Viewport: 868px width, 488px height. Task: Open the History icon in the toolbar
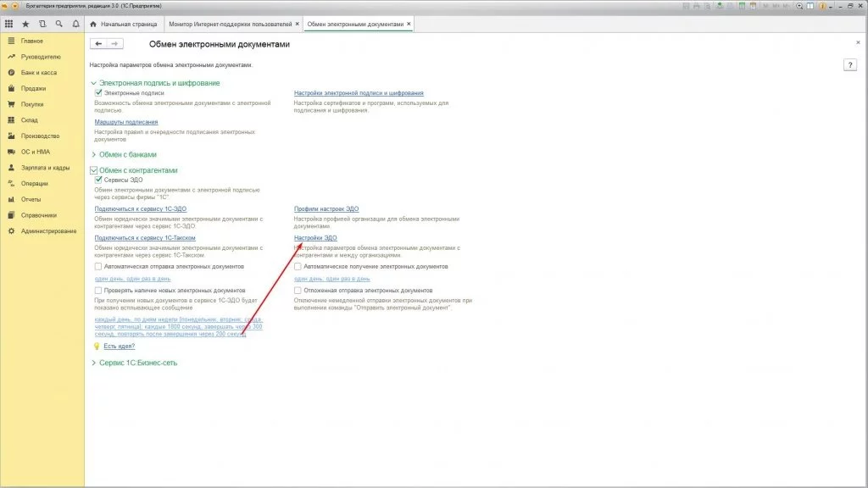42,25
